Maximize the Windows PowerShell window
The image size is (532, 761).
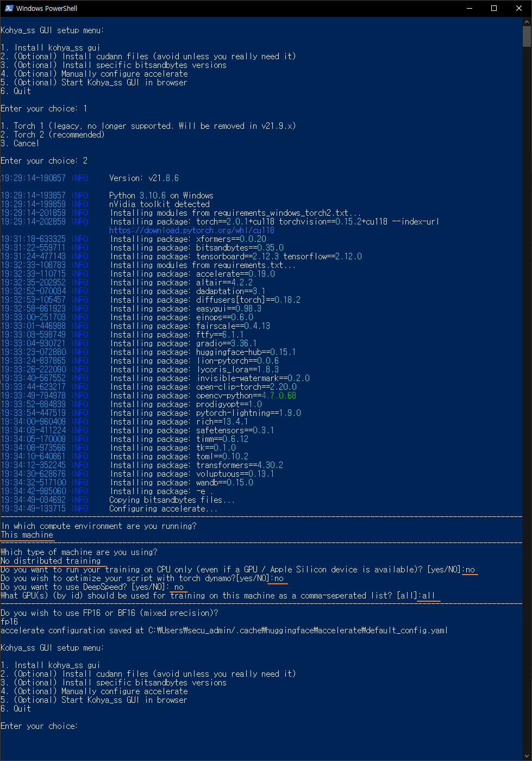tap(494, 8)
